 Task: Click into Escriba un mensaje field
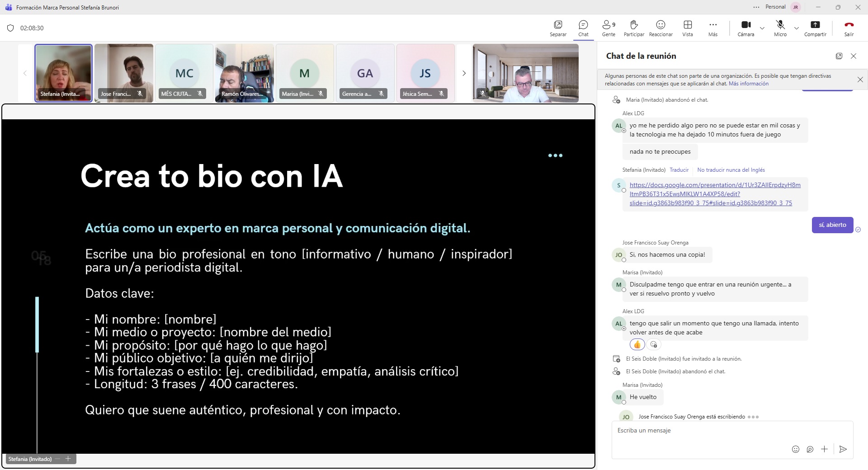click(723, 431)
